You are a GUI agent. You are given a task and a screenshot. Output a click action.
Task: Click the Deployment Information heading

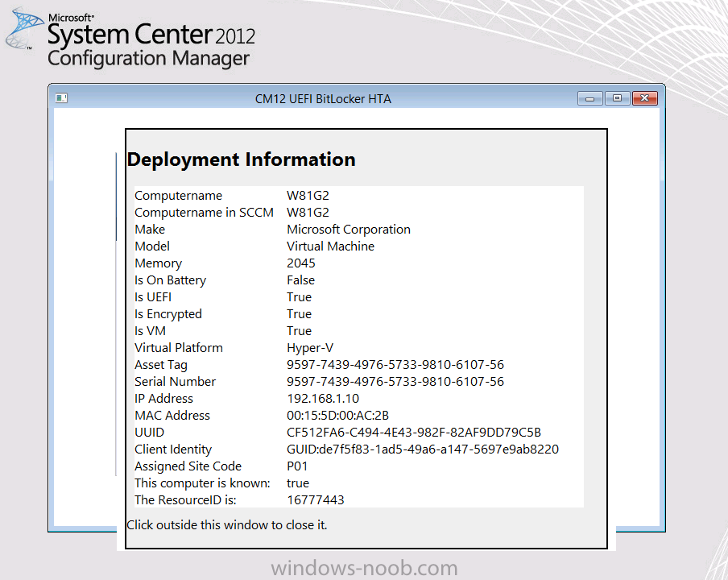242,159
